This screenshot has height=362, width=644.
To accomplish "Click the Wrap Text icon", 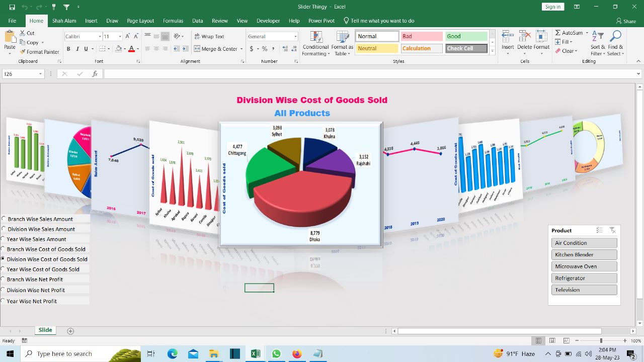I will pyautogui.click(x=197, y=37).
